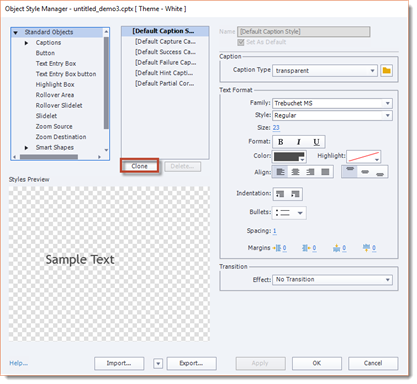Viewport: 417px width, 384px height.
Task: Toggle Set As Default checkbox
Action: point(241,42)
